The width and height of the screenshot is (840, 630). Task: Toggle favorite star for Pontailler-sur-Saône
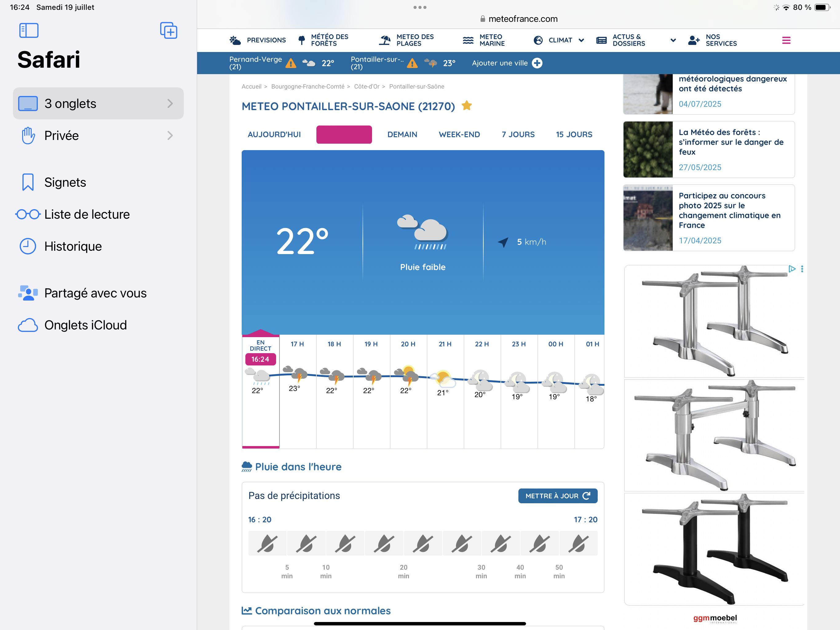pos(467,106)
